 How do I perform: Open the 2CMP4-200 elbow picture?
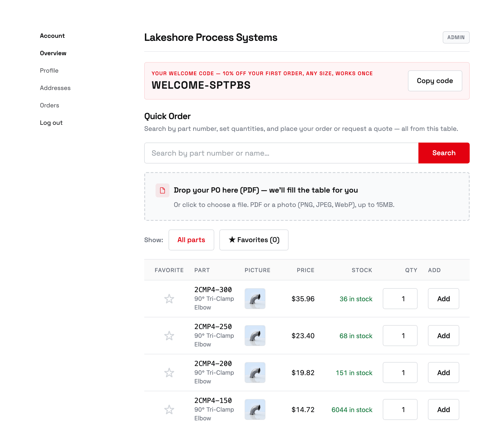point(255,373)
